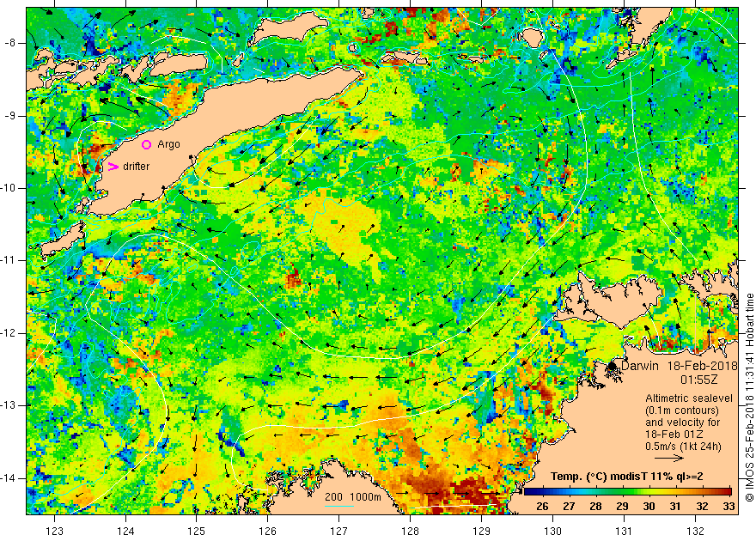Click the color bar label '33'
Viewport: 756px width, 541px height.
coord(729,507)
